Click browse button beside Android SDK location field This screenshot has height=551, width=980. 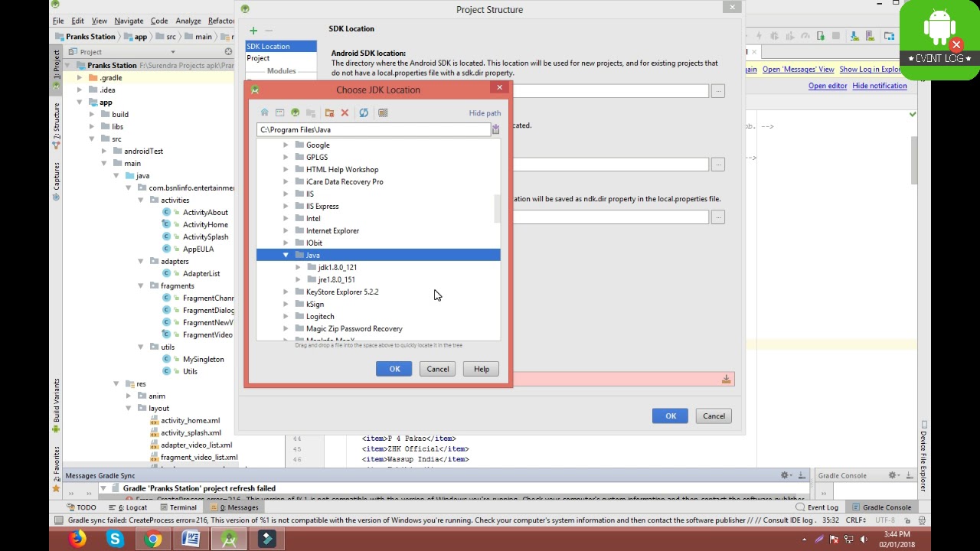(717, 91)
